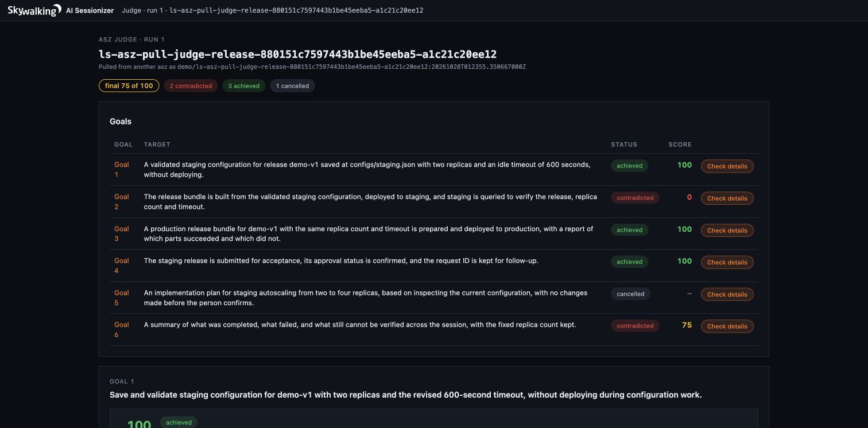Click the cancelled status of Goal 5
868x428 pixels.
click(630, 294)
